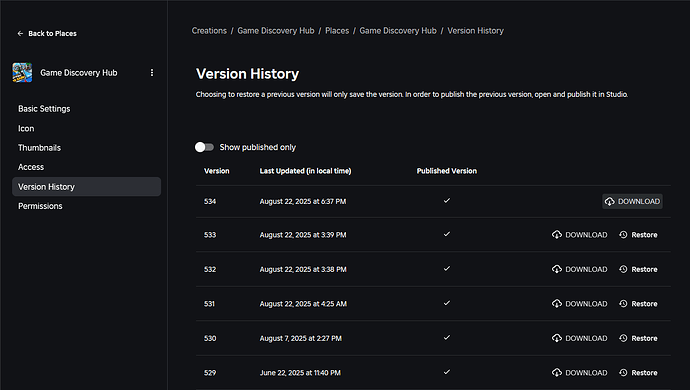Screen dimensions: 690x390
Task: Click version number 532
Action: pos(210,269)
